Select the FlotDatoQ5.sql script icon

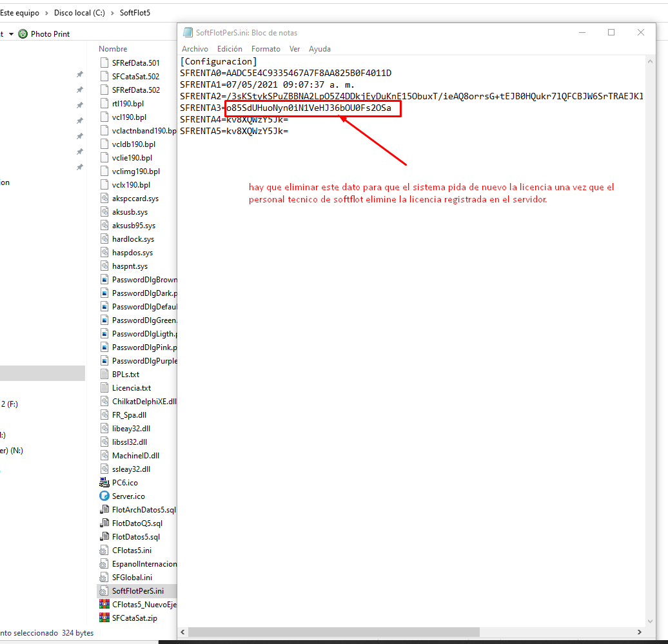104,523
